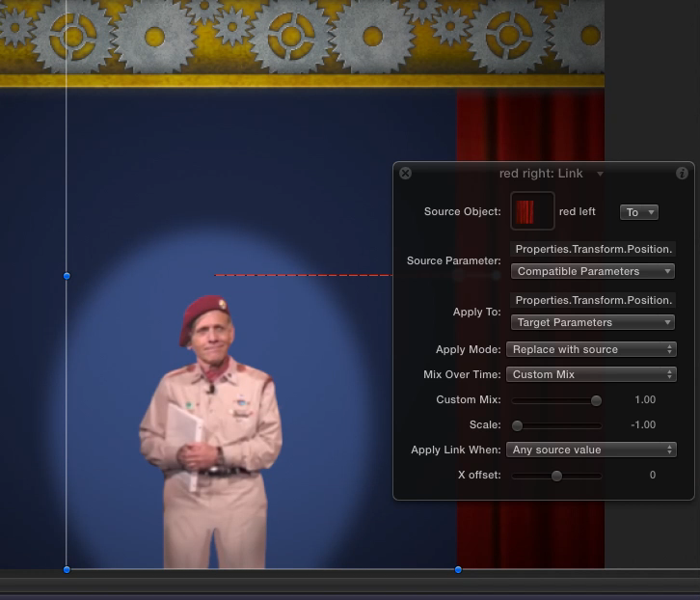Select the upper-left blue canvas handle
This screenshot has height=600, width=700.
tap(67, 276)
